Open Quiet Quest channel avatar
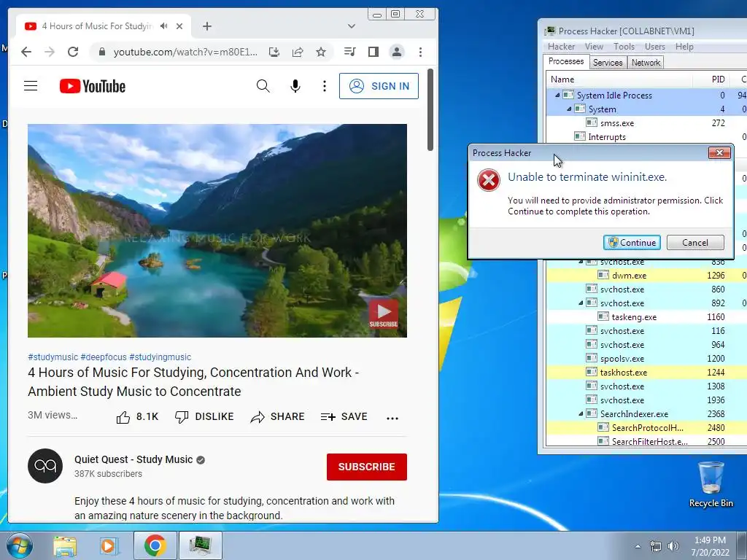The height and width of the screenshot is (560, 747). point(45,466)
